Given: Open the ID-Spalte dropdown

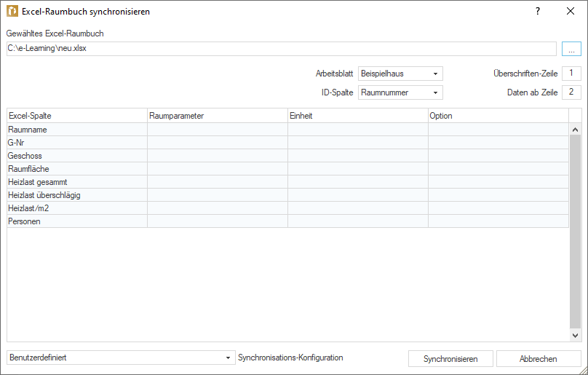Looking at the screenshot, I should click(400, 92).
